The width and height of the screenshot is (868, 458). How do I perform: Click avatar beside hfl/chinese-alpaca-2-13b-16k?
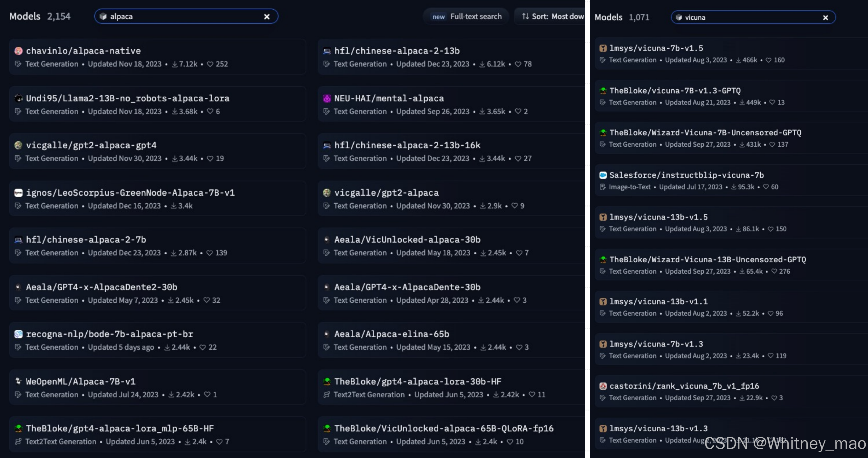(x=327, y=145)
